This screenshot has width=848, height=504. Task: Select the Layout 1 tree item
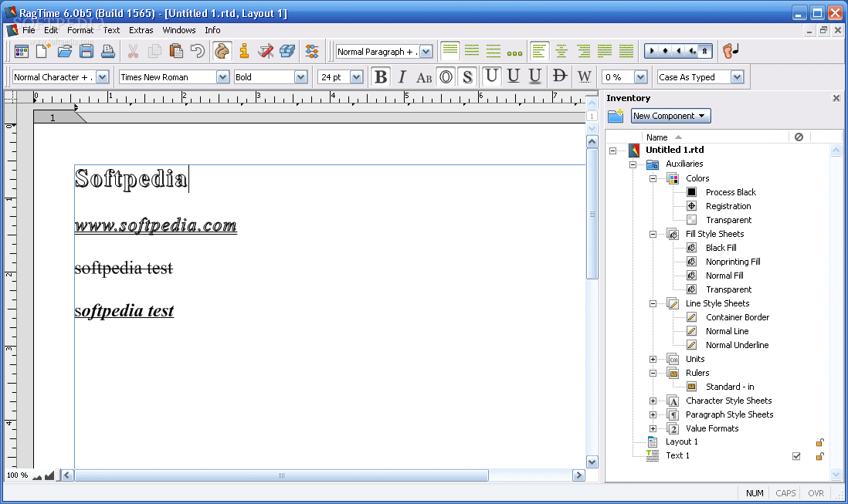point(681,442)
